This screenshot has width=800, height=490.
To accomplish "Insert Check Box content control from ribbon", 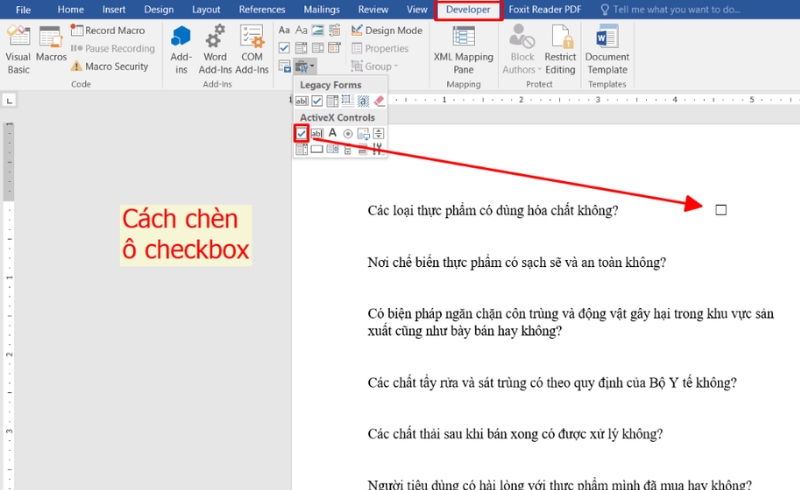I will click(x=284, y=48).
